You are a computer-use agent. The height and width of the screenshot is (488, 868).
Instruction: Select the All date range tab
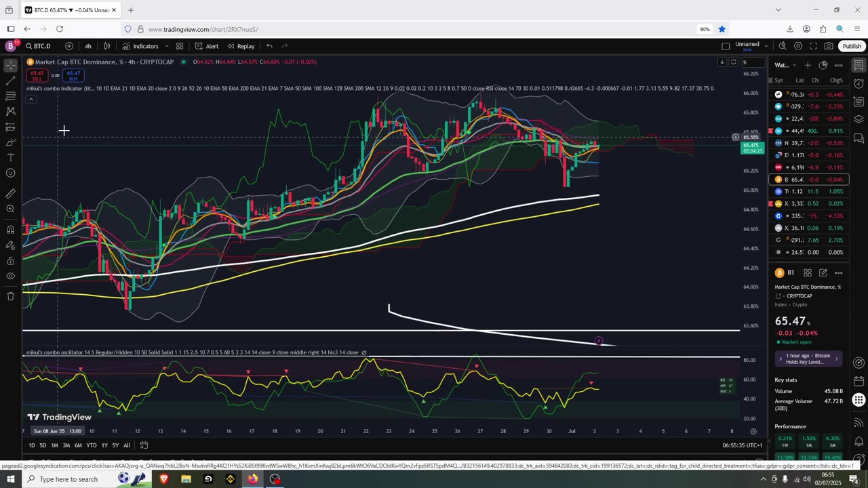click(127, 445)
